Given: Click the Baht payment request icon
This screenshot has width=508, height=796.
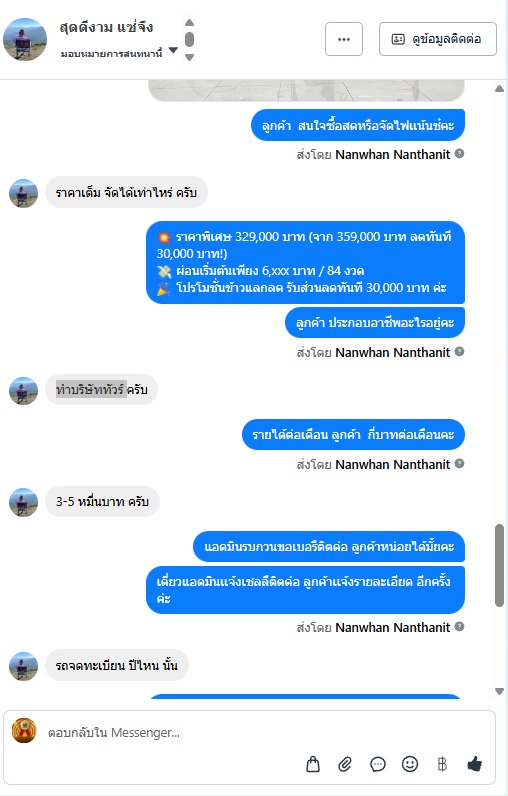Looking at the screenshot, I should (442, 764).
